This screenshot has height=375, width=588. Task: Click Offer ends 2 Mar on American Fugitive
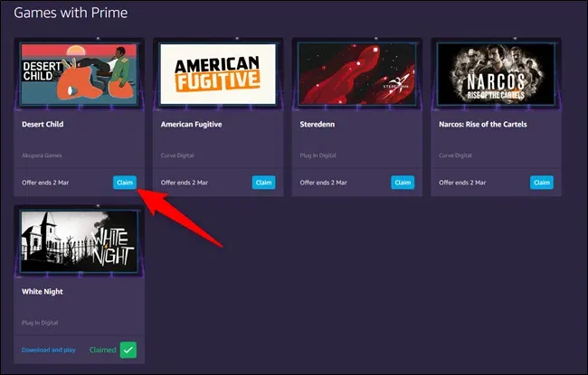pyautogui.click(x=185, y=183)
